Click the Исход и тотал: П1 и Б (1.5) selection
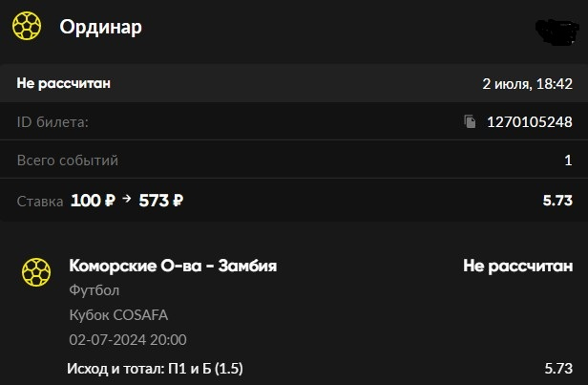The image size is (588, 385). click(155, 369)
